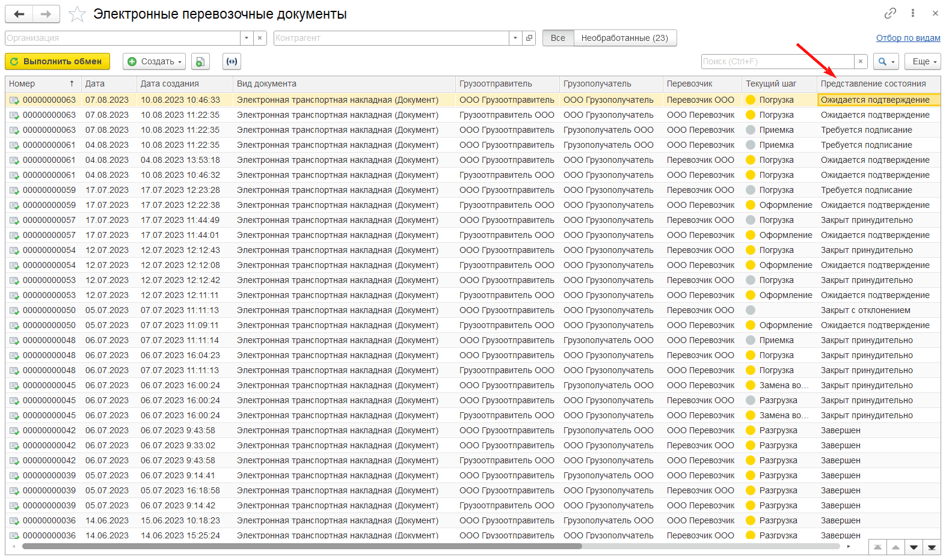Open the 'Еще' menu
Image resolution: width=952 pixels, height=560 pixels.
tap(923, 61)
